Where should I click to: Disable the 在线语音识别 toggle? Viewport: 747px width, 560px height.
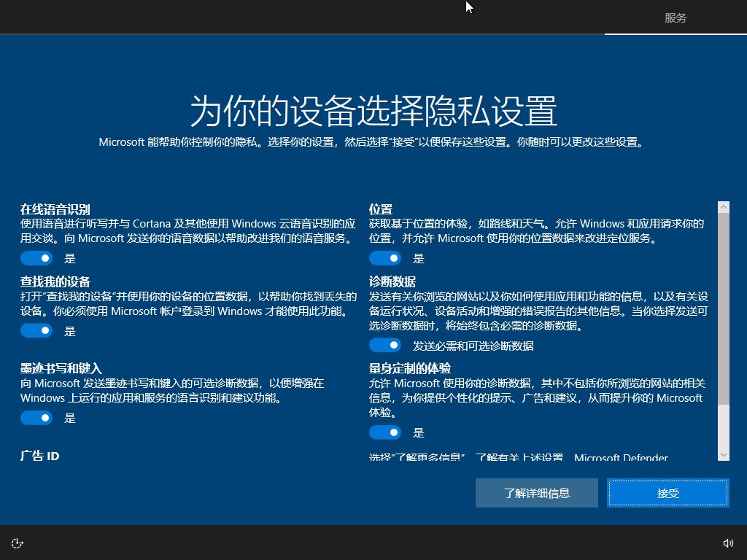click(x=36, y=257)
